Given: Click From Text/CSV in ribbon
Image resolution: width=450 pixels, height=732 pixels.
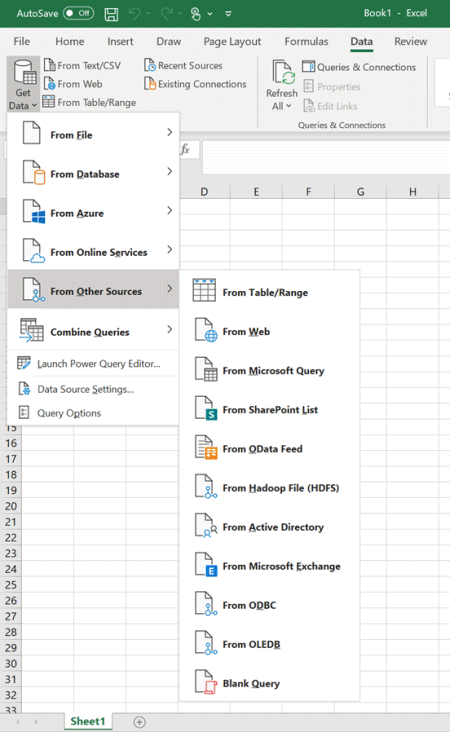Looking at the screenshot, I should pyautogui.click(x=82, y=65).
